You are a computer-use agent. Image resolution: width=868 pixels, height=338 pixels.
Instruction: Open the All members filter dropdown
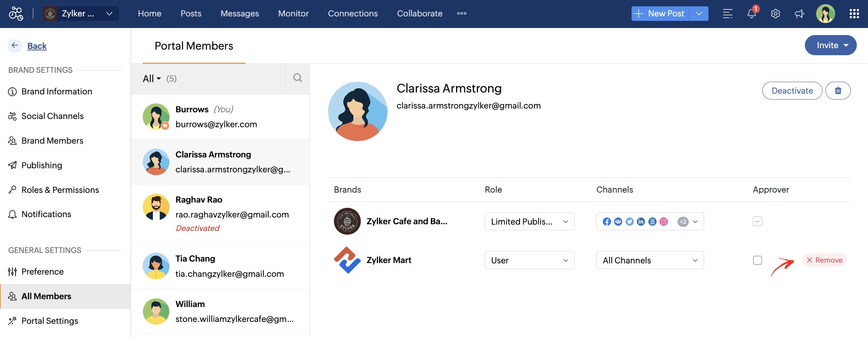(152, 79)
